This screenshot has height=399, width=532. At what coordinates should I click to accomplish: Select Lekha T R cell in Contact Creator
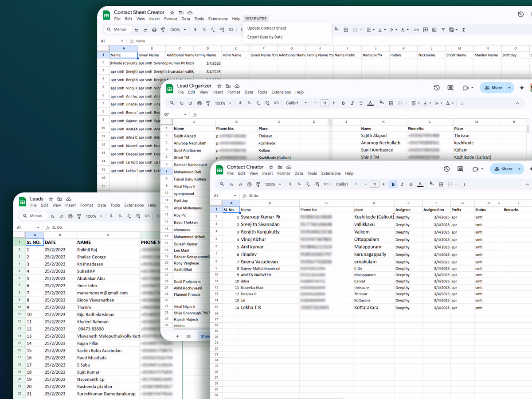coord(270,307)
